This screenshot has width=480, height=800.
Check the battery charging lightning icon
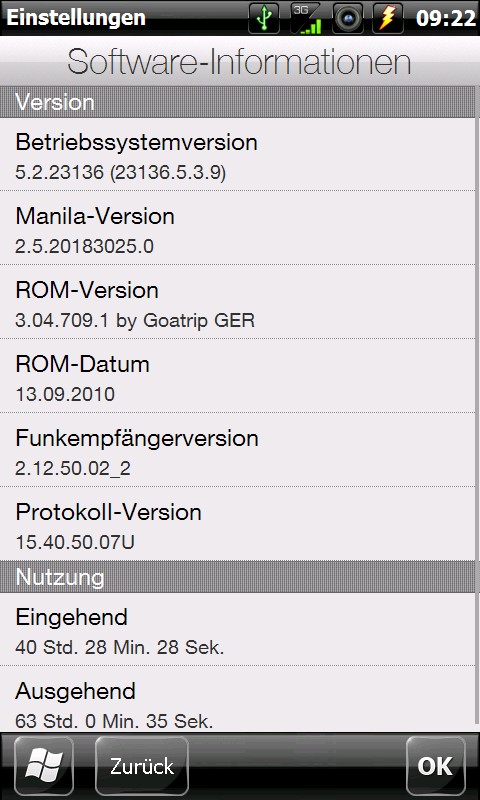click(388, 18)
